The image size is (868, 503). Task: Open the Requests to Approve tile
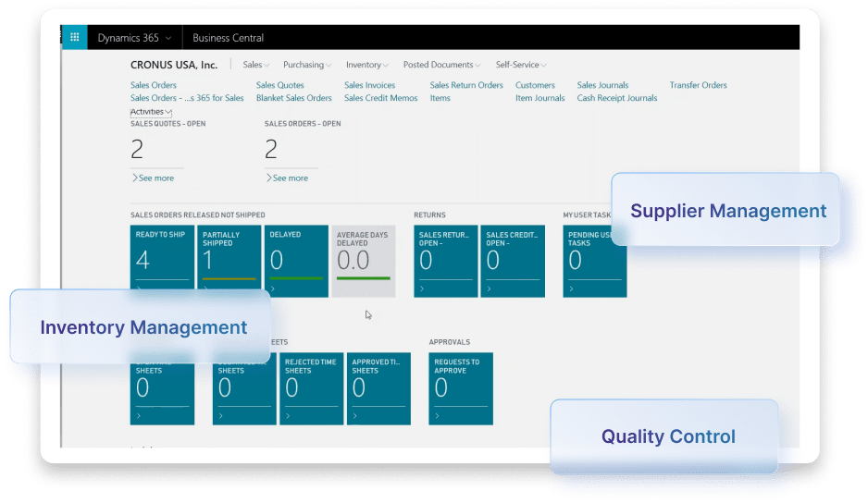pyautogui.click(x=461, y=388)
